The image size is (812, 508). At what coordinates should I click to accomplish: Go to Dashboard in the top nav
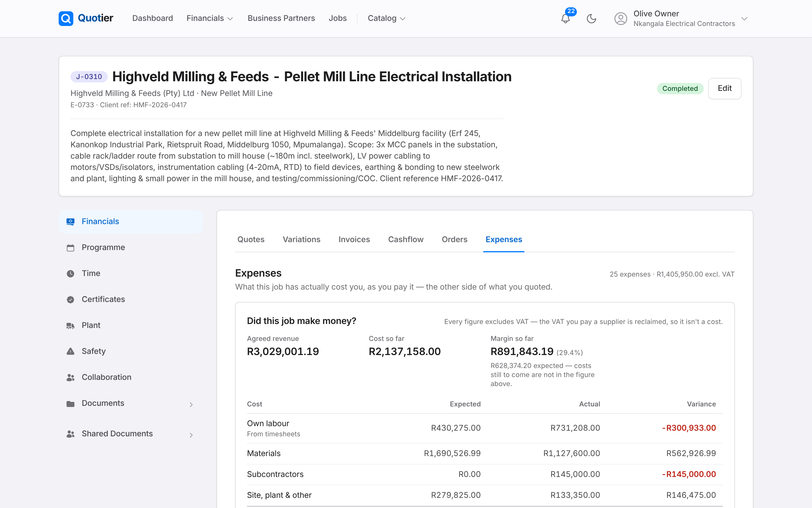153,18
